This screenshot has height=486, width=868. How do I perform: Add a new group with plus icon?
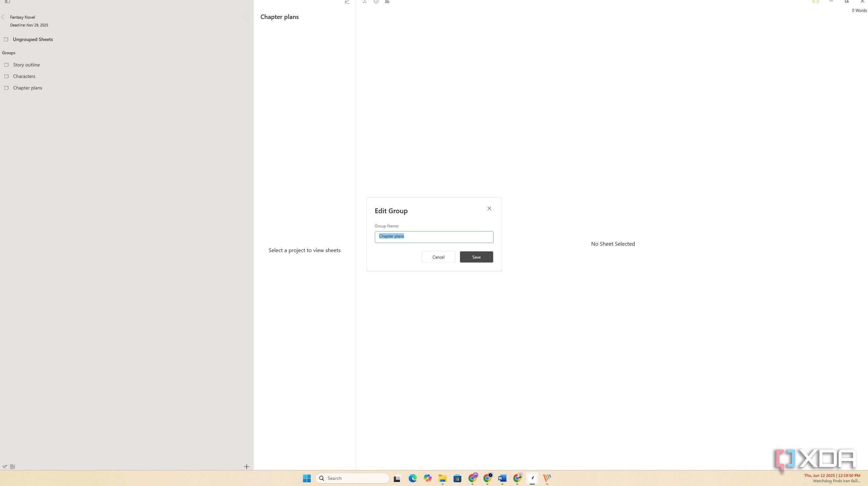pyautogui.click(x=247, y=467)
